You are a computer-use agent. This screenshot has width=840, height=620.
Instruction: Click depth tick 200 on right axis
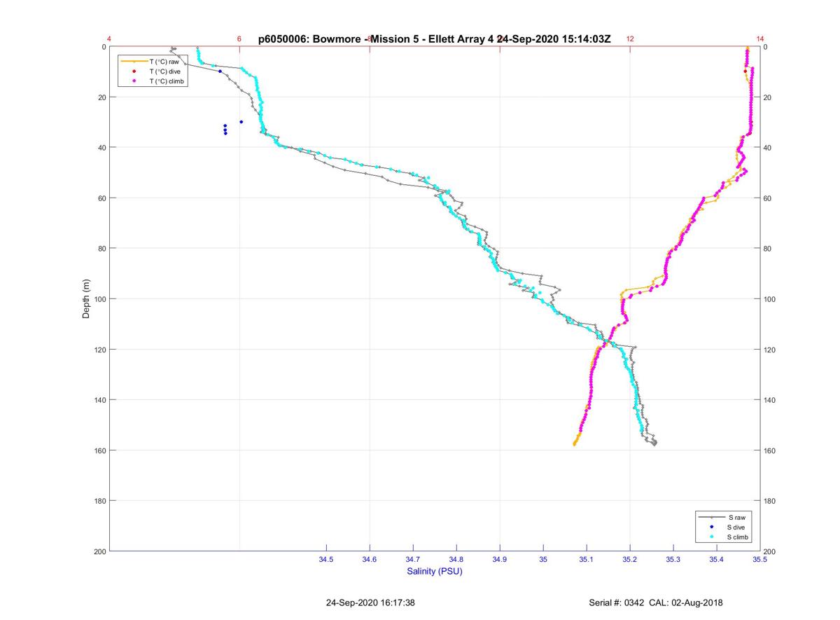tap(769, 551)
